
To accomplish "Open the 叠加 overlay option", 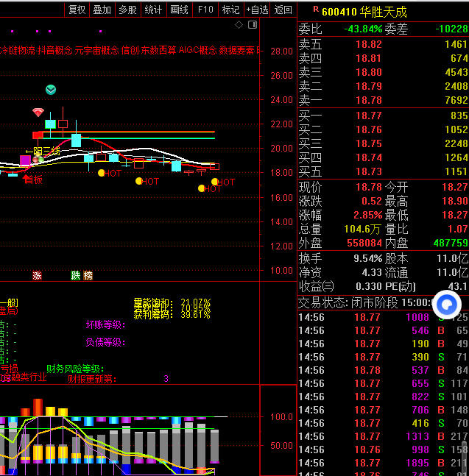I will coord(102,10).
